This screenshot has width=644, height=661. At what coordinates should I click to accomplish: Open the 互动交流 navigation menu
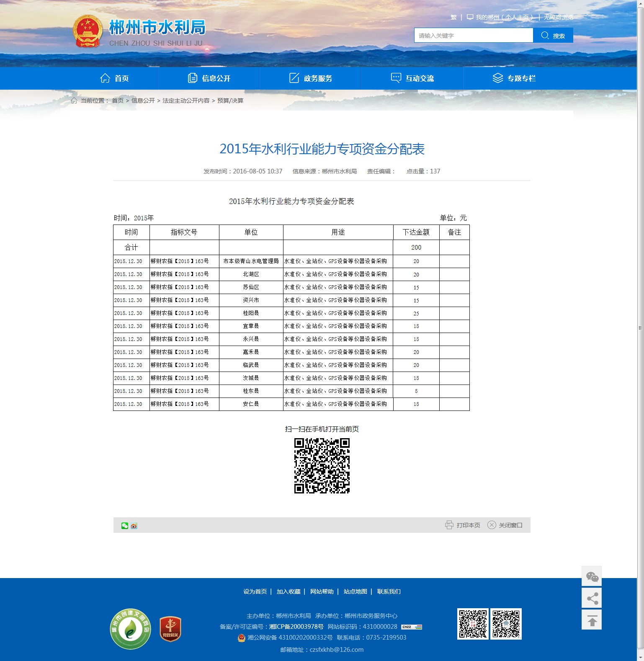click(x=412, y=78)
